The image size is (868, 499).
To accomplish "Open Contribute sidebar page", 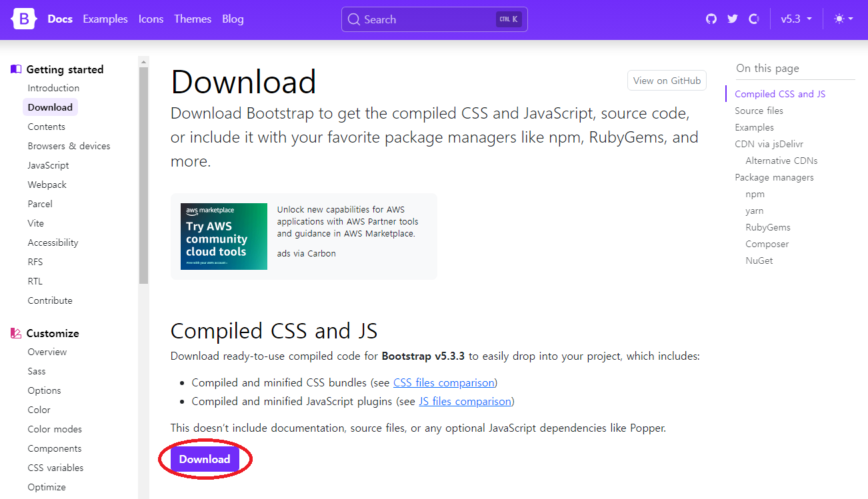I will [50, 300].
